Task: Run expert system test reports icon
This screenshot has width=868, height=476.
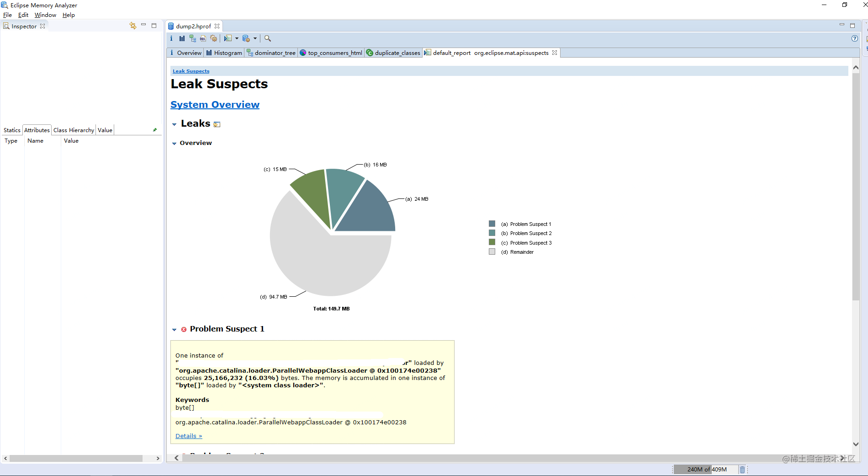Action: (x=228, y=38)
